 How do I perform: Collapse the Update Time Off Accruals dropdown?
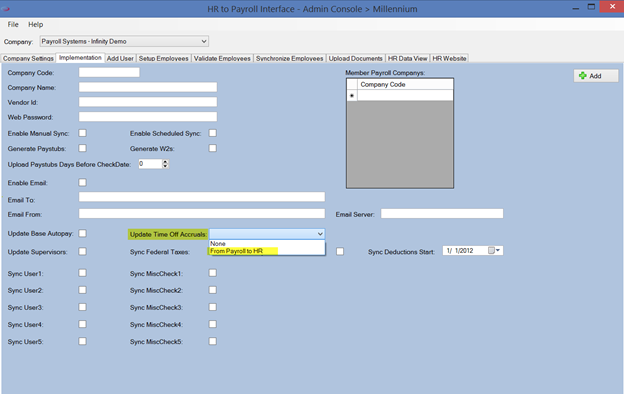click(320, 234)
